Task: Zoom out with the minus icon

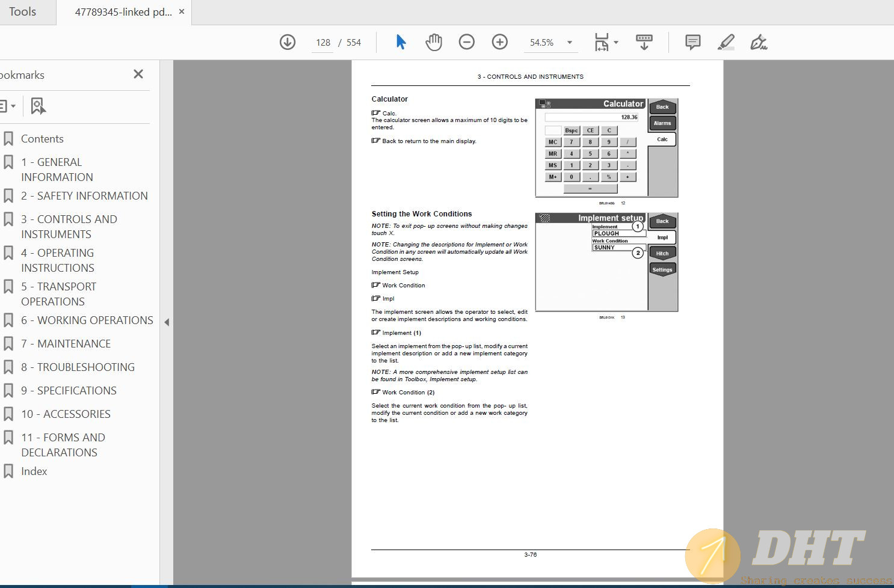Action: click(466, 42)
